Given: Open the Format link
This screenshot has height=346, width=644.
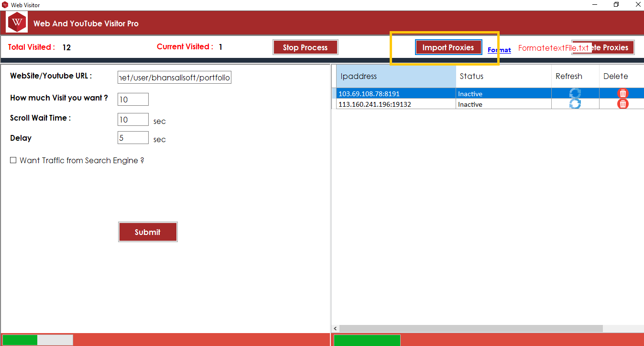Looking at the screenshot, I should click(x=499, y=50).
